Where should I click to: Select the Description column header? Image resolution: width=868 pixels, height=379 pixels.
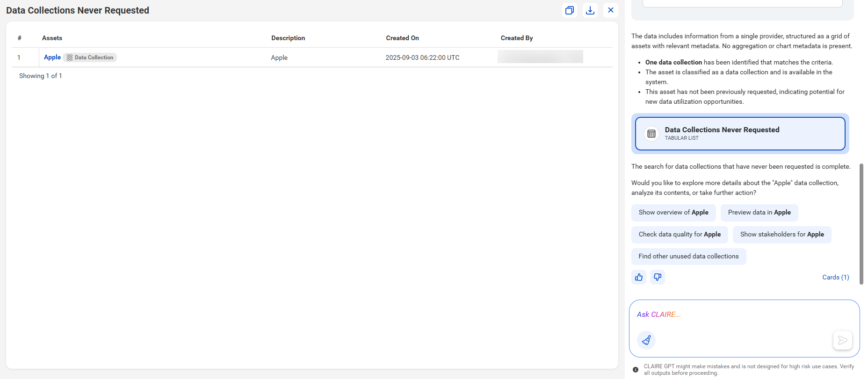(x=288, y=38)
